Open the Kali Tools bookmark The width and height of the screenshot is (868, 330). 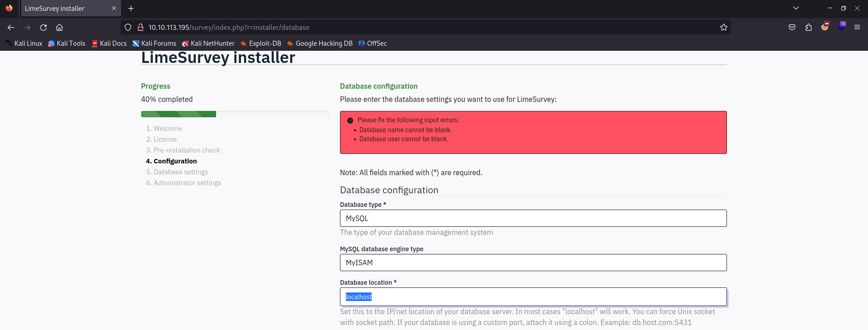[x=66, y=43]
